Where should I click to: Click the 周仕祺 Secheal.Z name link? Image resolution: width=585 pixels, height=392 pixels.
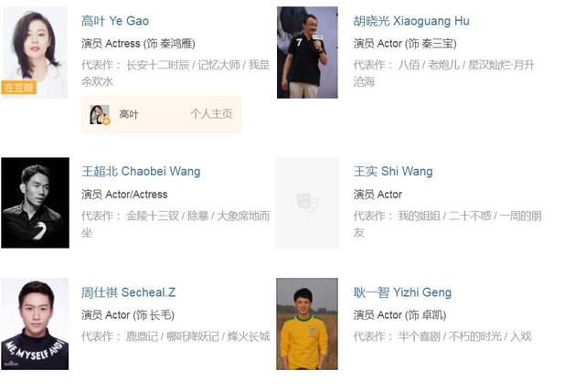point(128,292)
